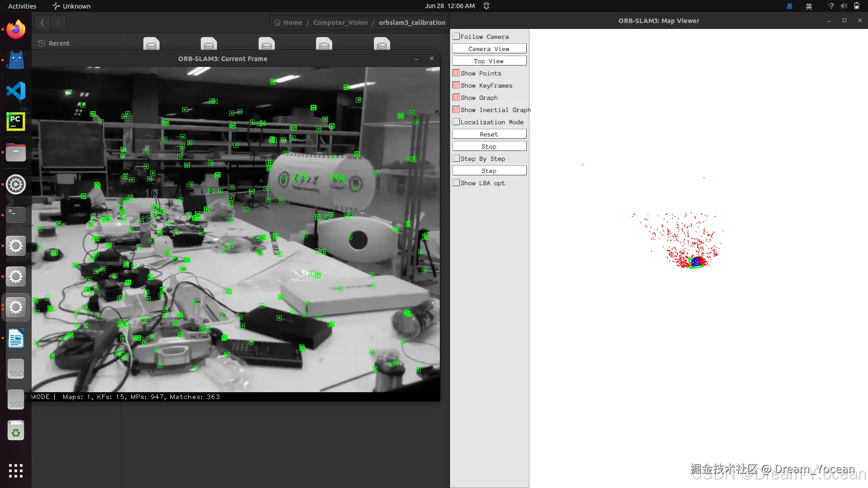The height and width of the screenshot is (488, 868).
Task: Launch Visual Studio Code from dock
Action: [16, 91]
